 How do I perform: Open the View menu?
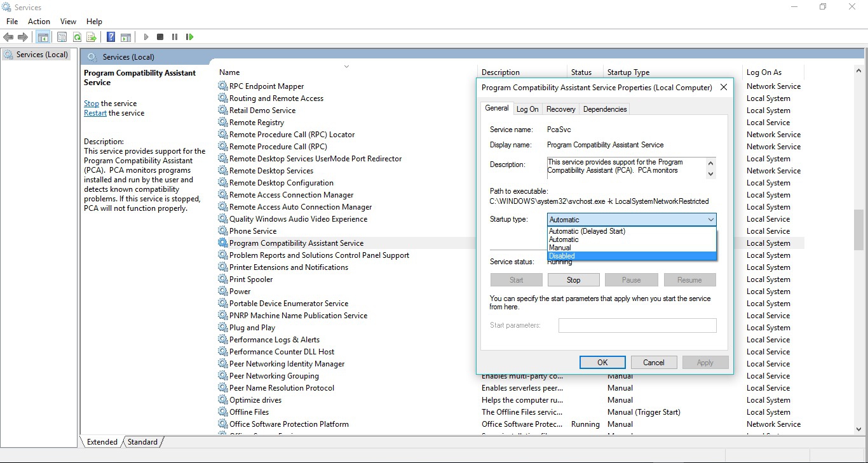click(68, 22)
